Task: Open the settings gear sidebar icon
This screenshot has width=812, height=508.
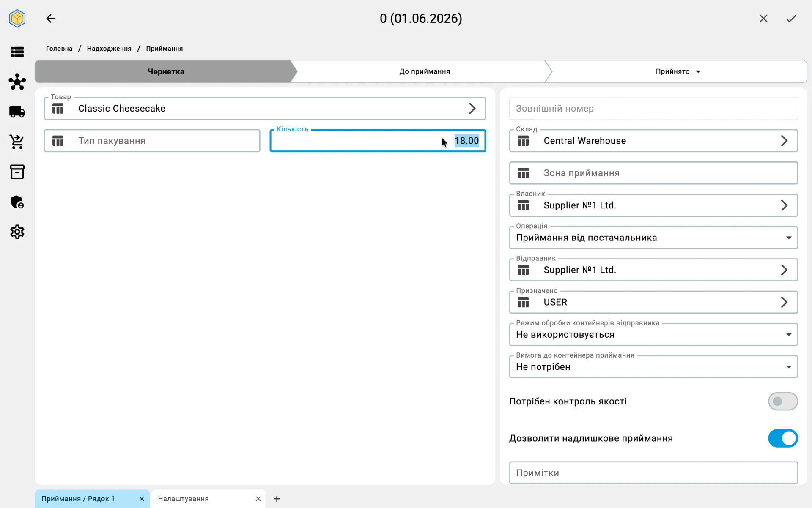Action: [x=17, y=232]
